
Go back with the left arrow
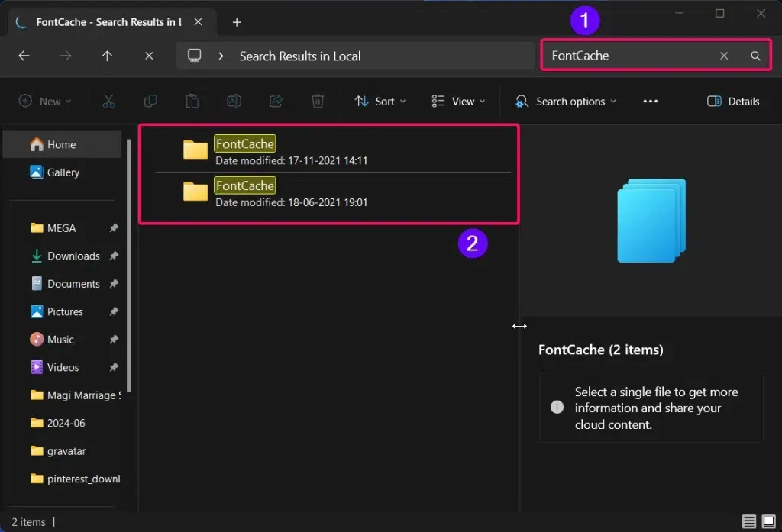(24, 56)
